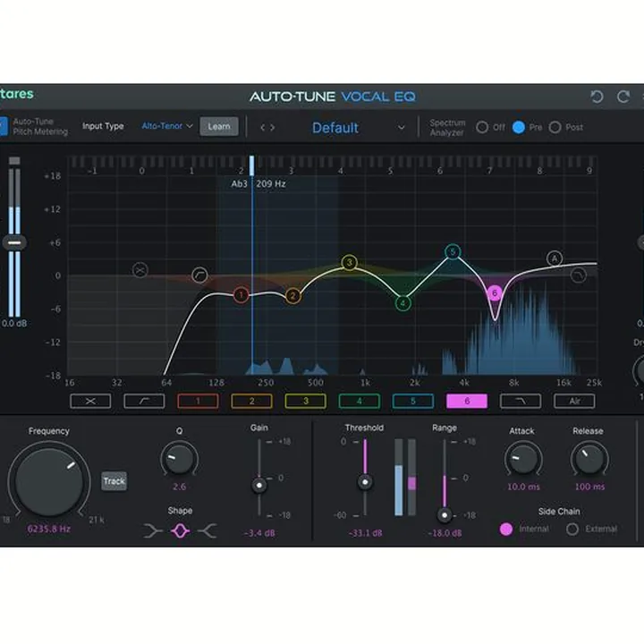Open the Default preset dropdown
Screen dimensions: 644x644
pyautogui.click(x=358, y=128)
